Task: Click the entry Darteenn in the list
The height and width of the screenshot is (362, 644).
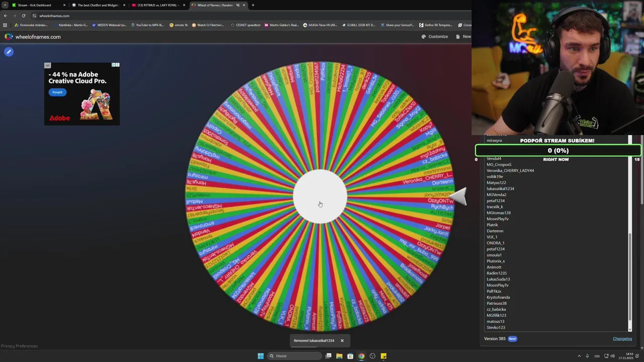Action: pyautogui.click(x=495, y=231)
